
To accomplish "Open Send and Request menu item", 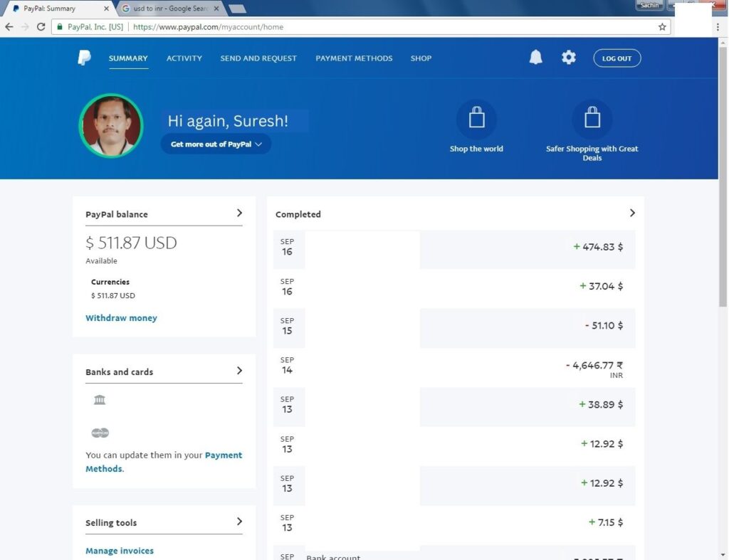I will tap(258, 58).
